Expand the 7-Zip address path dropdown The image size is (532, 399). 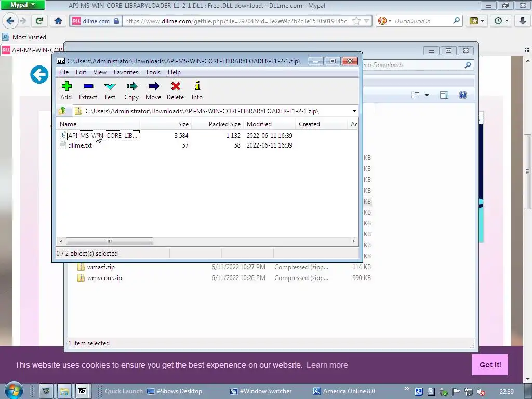[354, 111]
